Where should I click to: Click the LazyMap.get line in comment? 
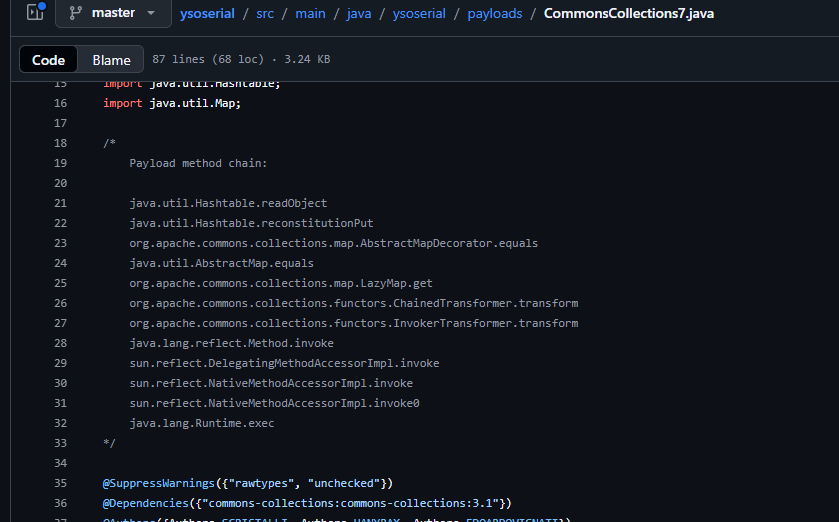[280, 283]
